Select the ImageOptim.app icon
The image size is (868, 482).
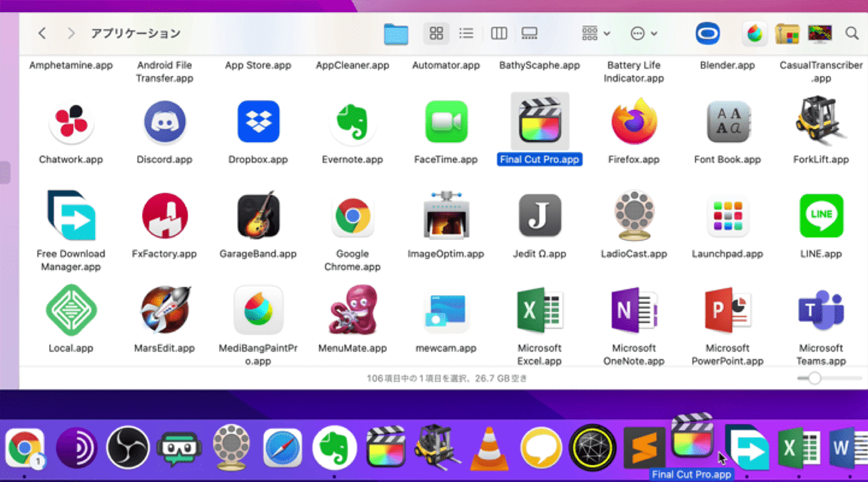click(446, 215)
